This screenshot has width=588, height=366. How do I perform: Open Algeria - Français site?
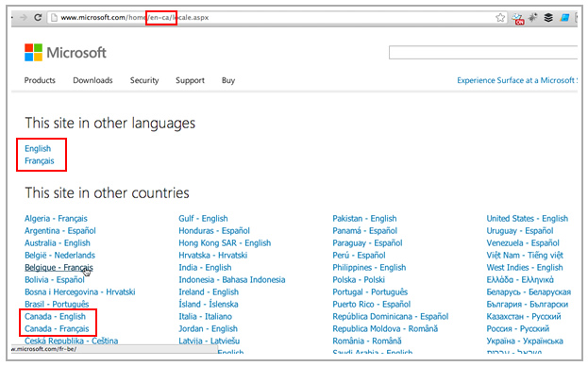(x=56, y=219)
